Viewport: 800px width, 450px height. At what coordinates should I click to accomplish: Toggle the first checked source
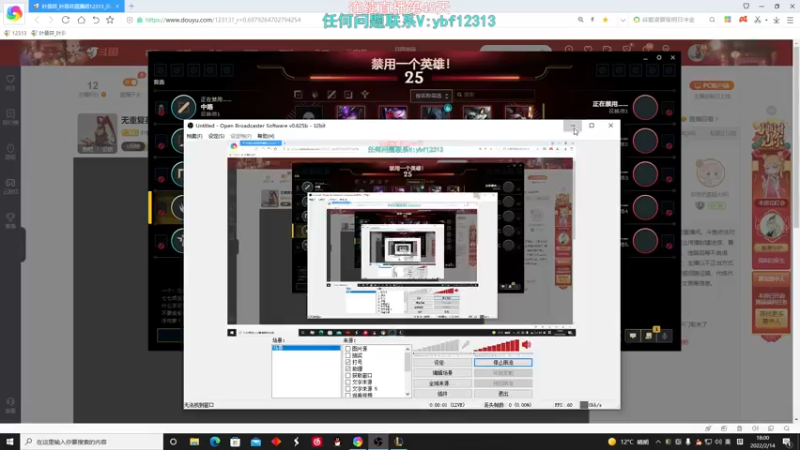pos(348,362)
